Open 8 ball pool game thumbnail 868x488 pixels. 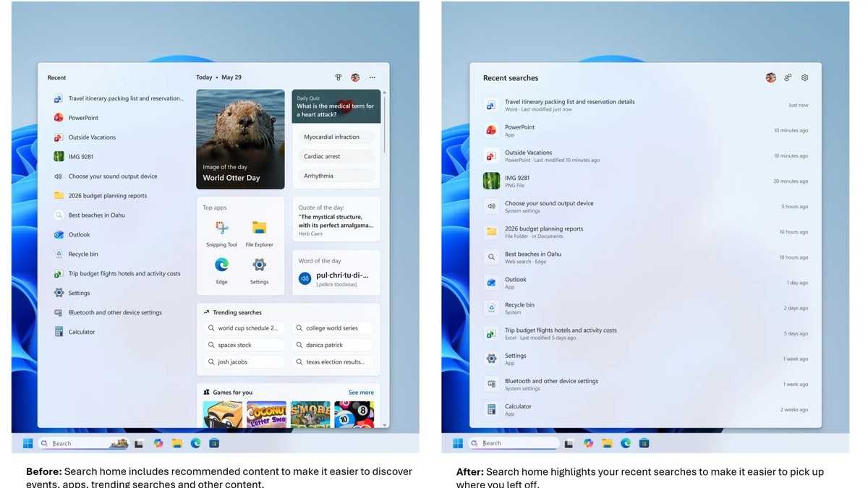354,414
